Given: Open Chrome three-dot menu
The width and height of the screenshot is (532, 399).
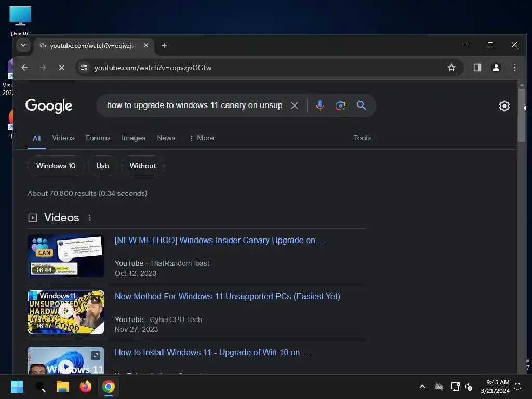Looking at the screenshot, I should coord(515,68).
